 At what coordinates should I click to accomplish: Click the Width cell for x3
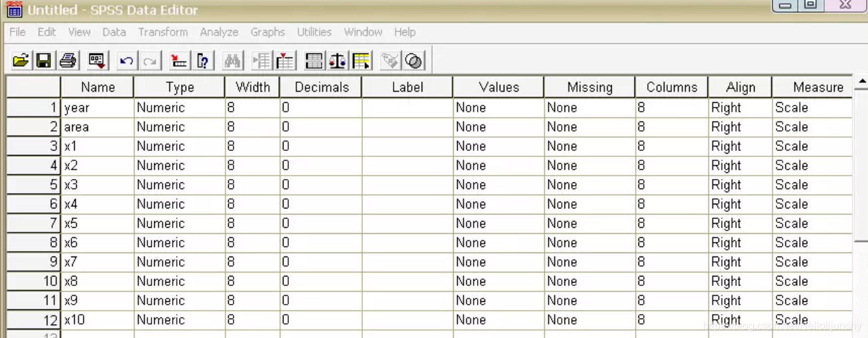click(253, 185)
